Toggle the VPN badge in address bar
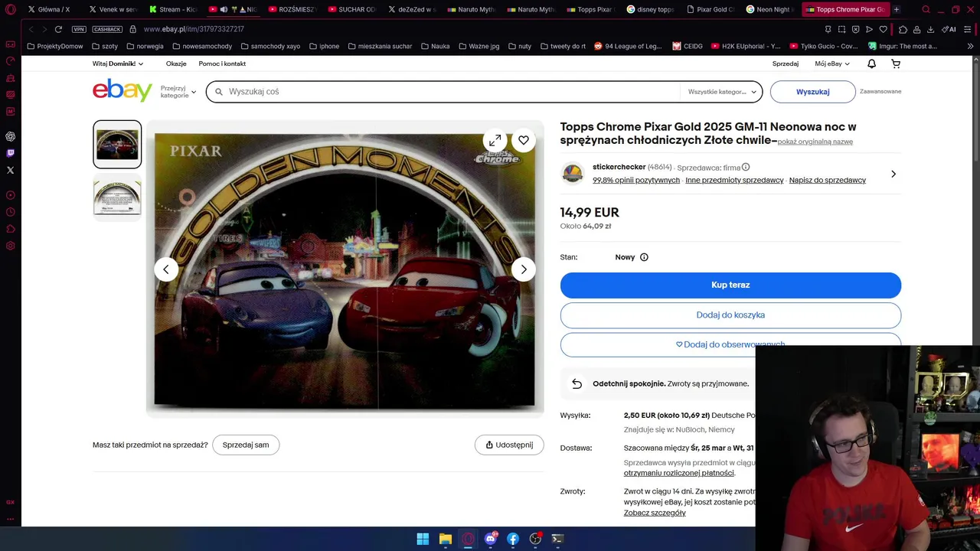Screen dimensions: 980x551 pos(79,29)
